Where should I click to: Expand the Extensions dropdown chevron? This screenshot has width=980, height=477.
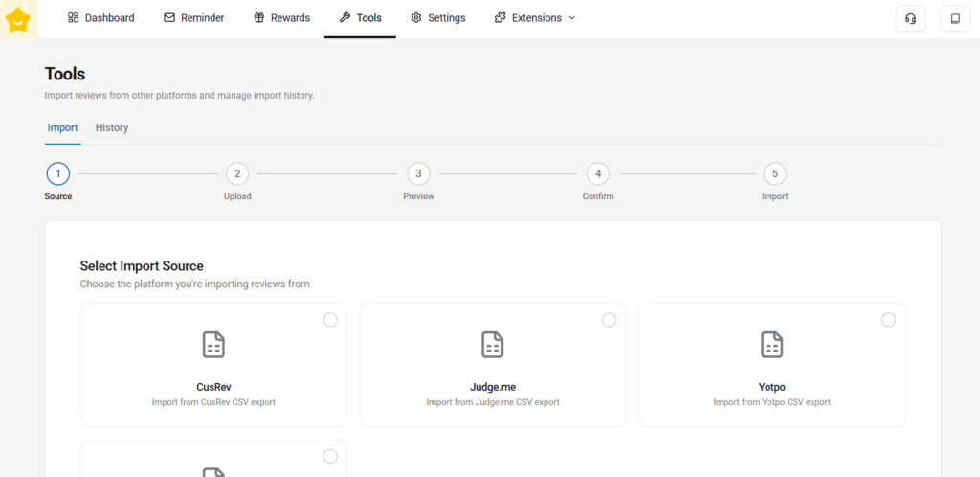click(572, 18)
